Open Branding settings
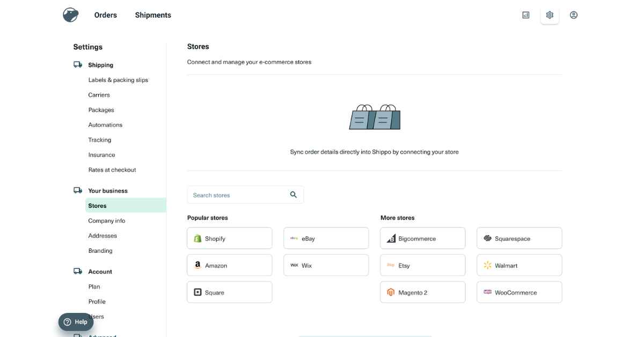644x337 pixels. [99, 250]
